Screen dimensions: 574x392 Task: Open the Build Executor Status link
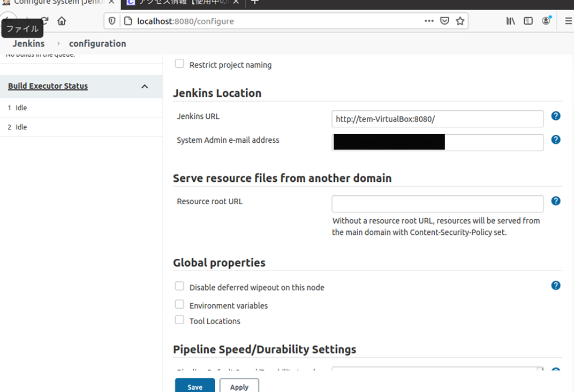pyautogui.click(x=48, y=86)
